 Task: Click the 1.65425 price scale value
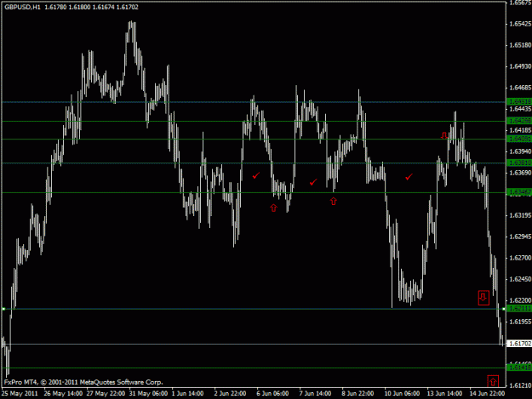coord(520,24)
